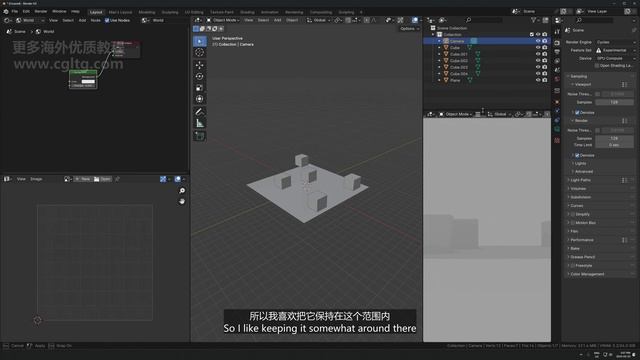Select the Measure tool
640x360 pixels.
(x=200, y=123)
